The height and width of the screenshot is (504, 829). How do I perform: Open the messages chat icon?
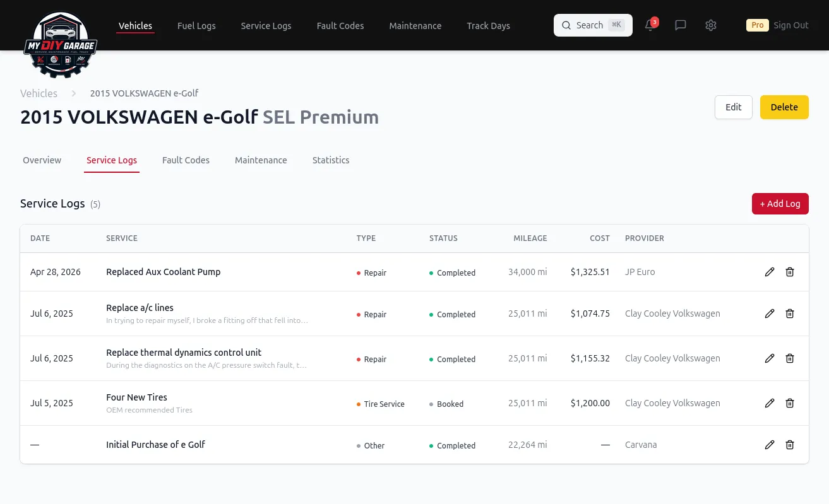point(681,25)
